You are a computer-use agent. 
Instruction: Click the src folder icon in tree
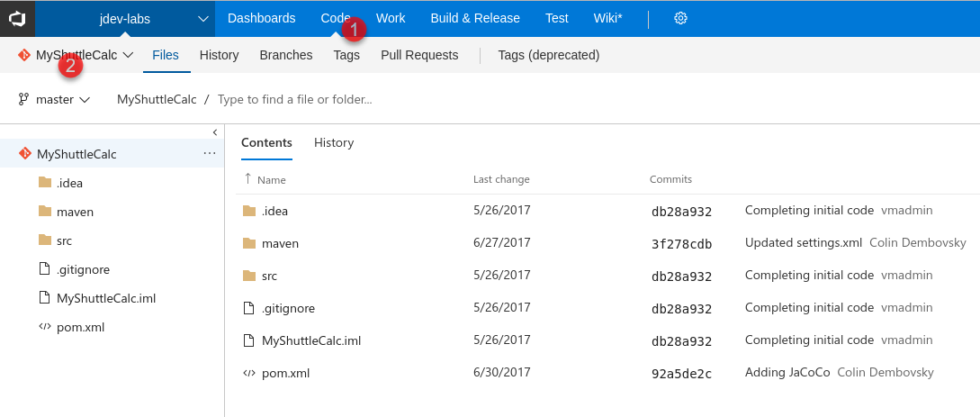[x=44, y=240]
